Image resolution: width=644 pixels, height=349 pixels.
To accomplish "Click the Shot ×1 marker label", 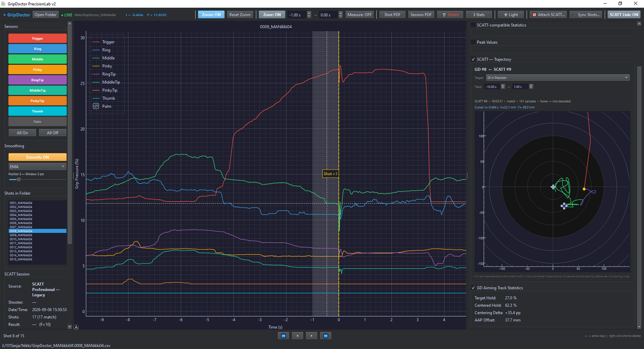I will (x=330, y=174).
